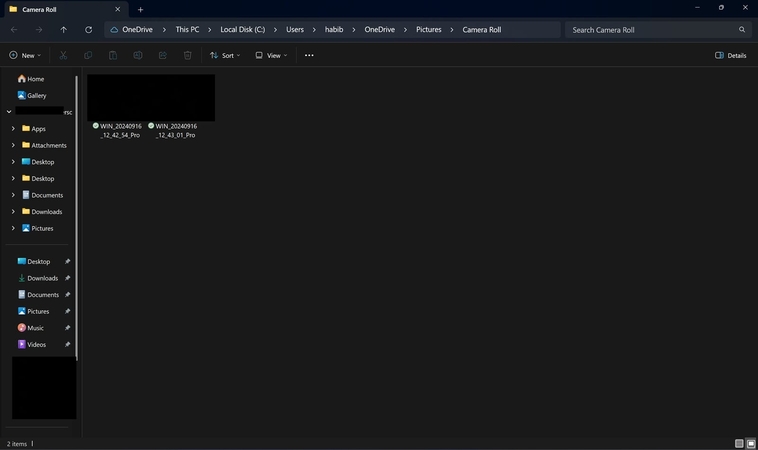Open the New dropdown

25,56
